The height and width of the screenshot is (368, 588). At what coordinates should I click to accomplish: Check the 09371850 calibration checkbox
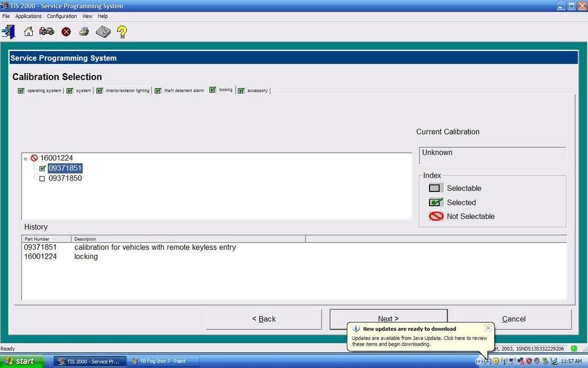coord(42,179)
